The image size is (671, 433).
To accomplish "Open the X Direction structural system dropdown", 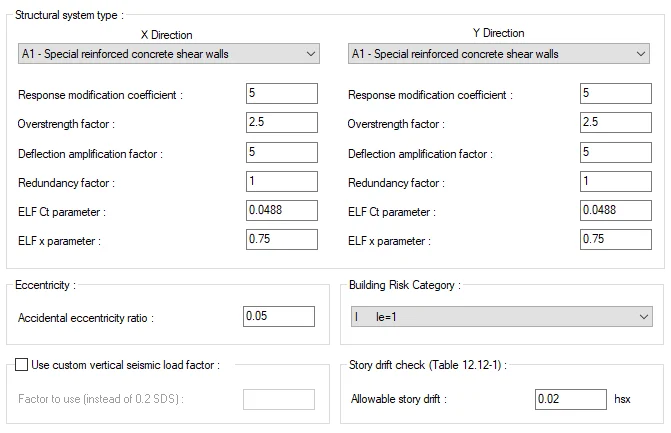I will pyautogui.click(x=169, y=54).
